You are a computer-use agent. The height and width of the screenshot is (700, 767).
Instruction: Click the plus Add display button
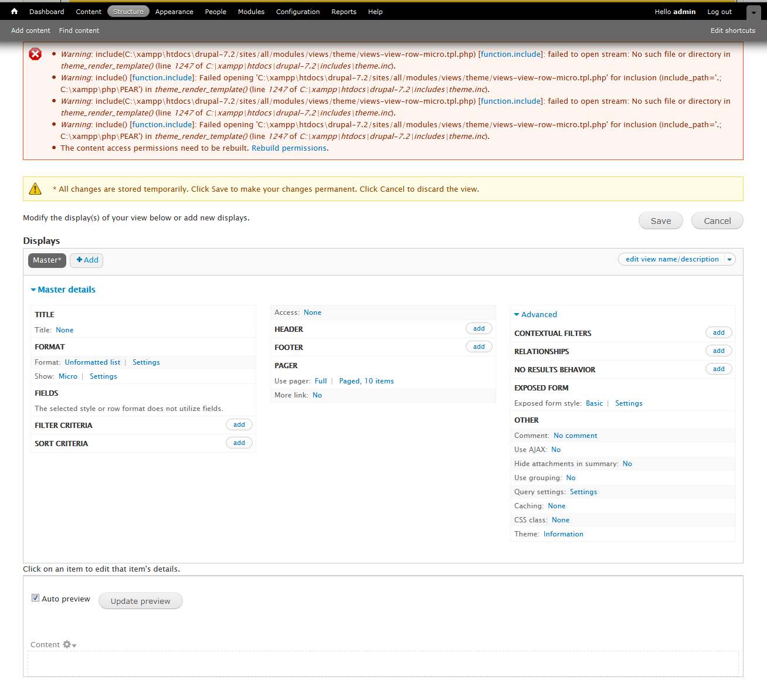[87, 260]
